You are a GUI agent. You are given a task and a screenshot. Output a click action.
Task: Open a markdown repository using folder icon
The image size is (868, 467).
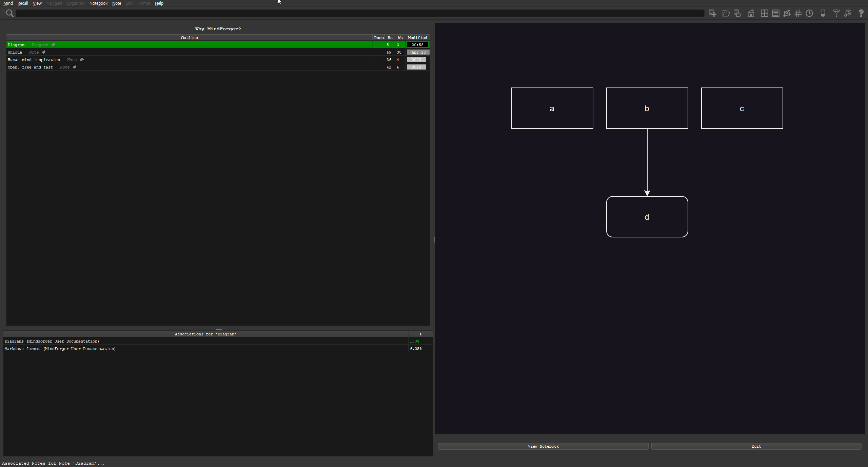coord(726,14)
